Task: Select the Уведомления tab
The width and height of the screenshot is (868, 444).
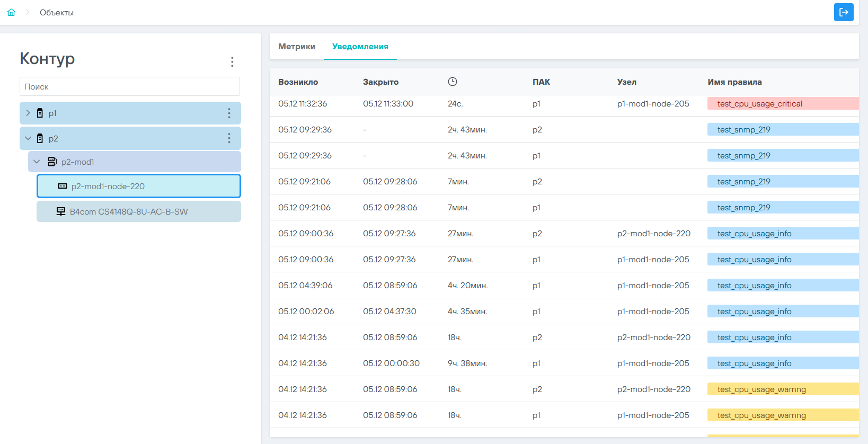Action: [x=360, y=47]
